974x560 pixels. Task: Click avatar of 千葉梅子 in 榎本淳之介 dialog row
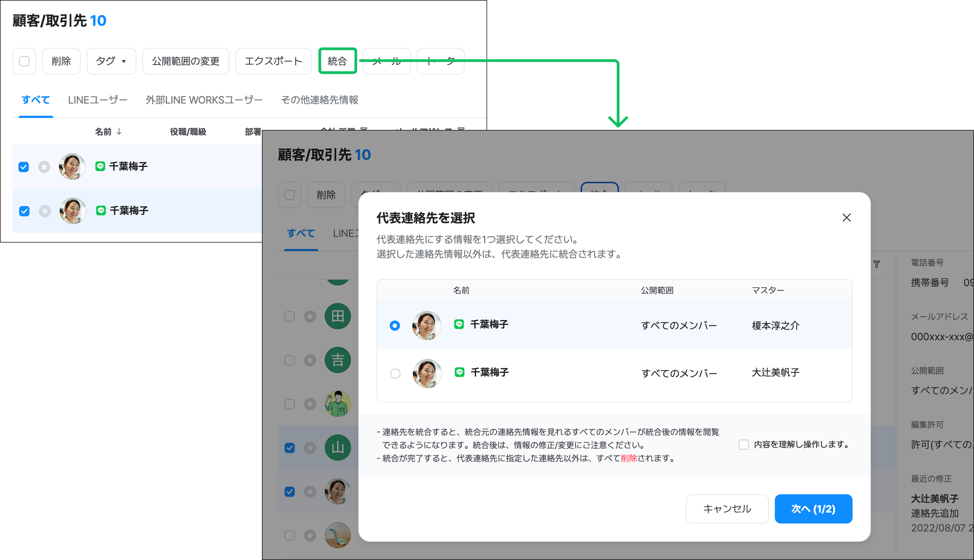click(426, 325)
